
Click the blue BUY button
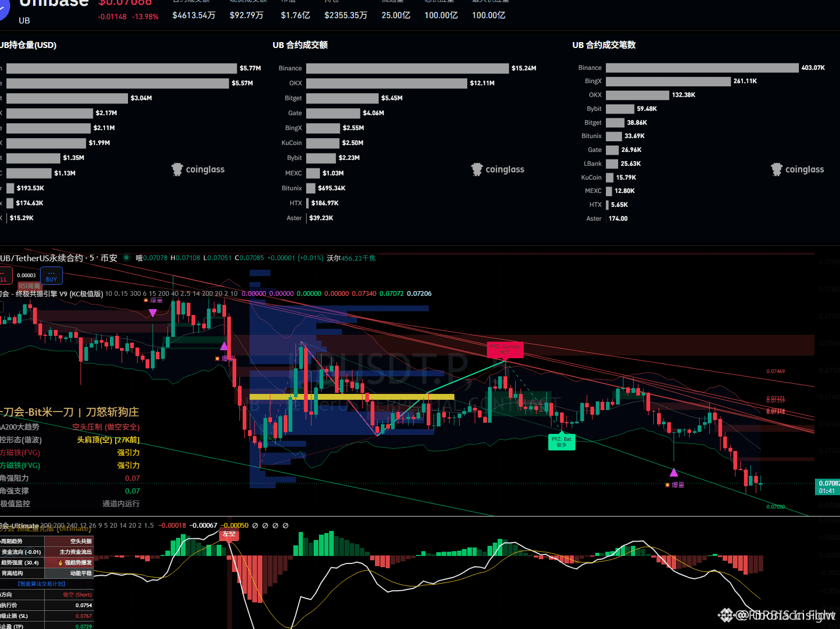pyautogui.click(x=52, y=276)
